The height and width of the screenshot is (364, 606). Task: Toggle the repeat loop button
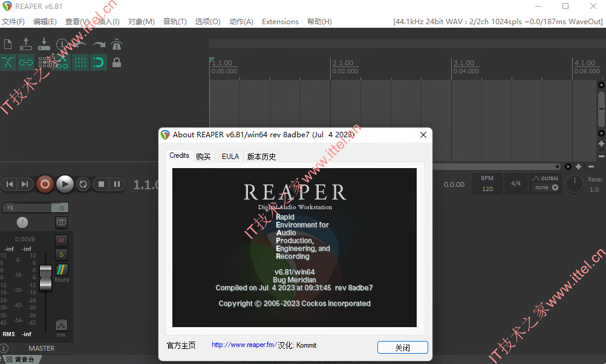[83, 184]
